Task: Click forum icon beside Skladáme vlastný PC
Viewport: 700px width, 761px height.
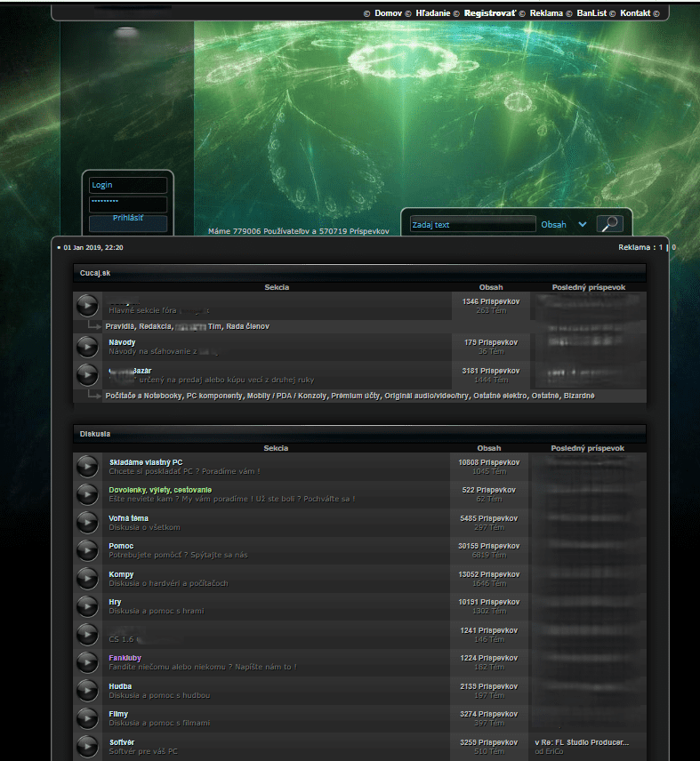Action: (87, 467)
